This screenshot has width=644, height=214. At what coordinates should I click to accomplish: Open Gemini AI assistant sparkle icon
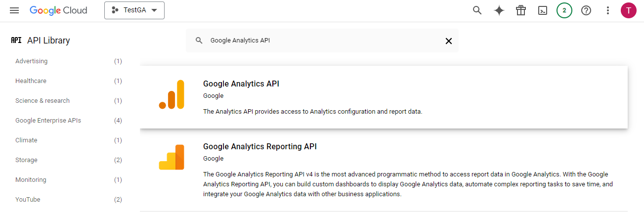499,10
